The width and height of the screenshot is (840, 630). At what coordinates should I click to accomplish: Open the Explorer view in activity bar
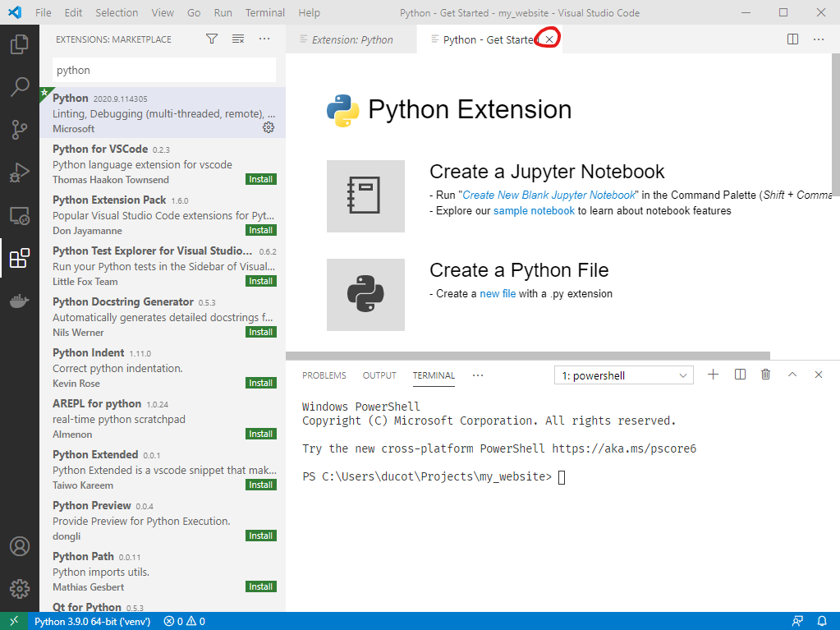point(20,44)
